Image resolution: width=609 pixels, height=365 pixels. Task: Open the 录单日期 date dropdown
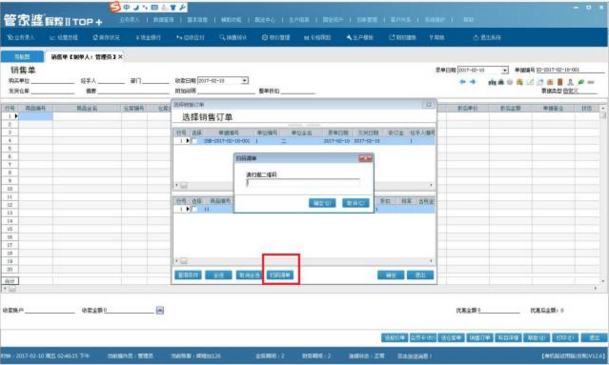point(505,70)
